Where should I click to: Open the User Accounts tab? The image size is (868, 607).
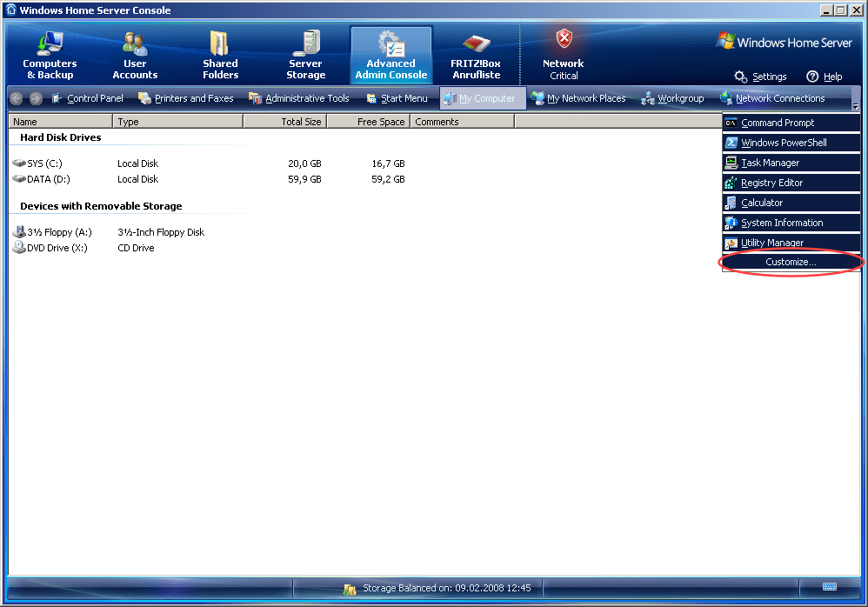[x=135, y=56]
